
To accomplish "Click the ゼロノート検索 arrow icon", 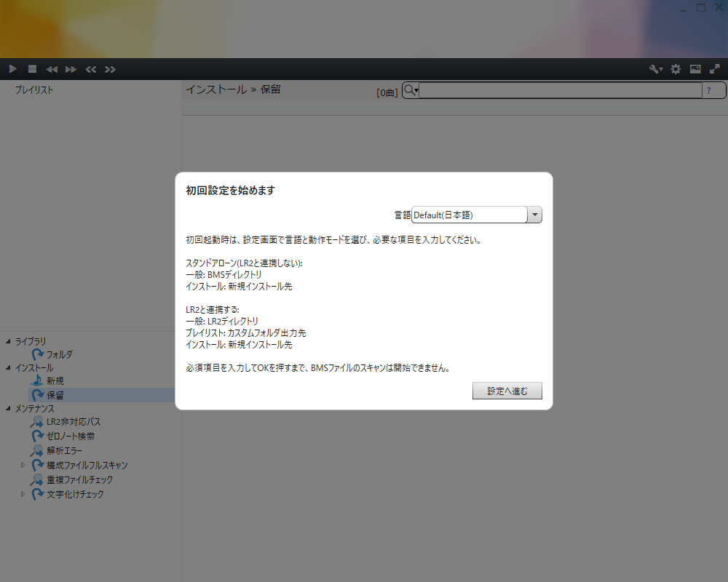I will click(x=38, y=436).
